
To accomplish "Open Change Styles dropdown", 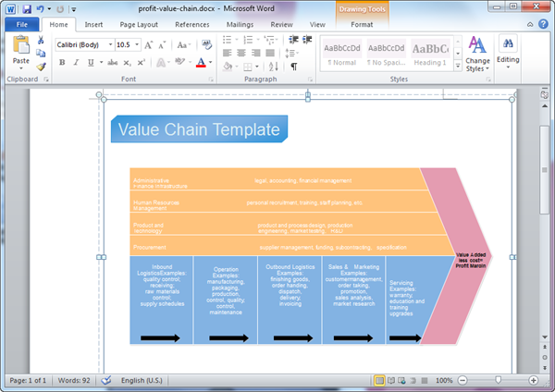I will (477, 54).
